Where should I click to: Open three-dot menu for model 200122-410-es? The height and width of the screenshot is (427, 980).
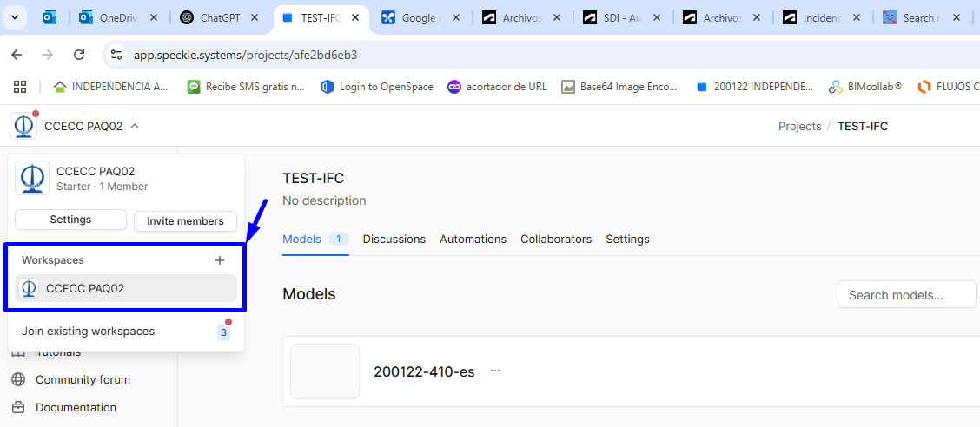[x=495, y=371]
